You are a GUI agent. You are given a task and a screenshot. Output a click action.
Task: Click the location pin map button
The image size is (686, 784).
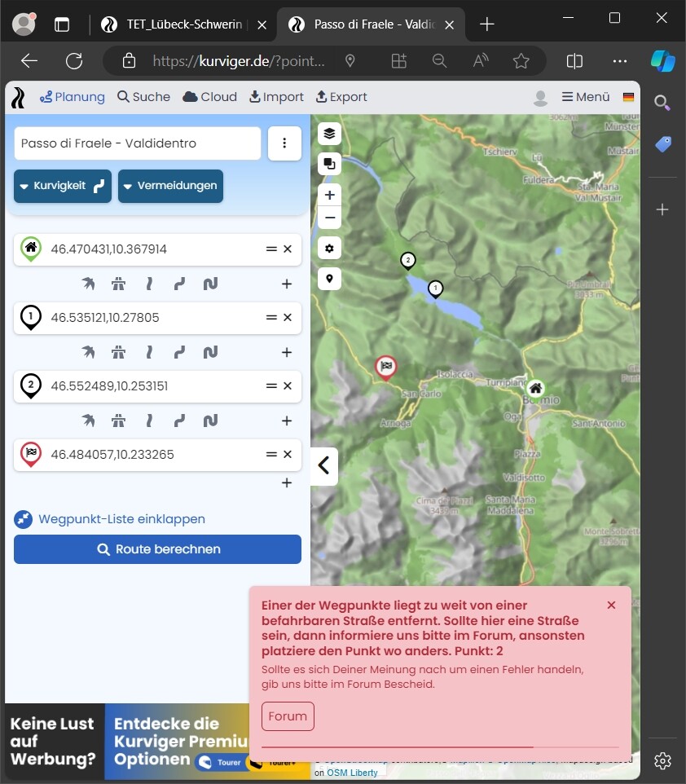[329, 279]
